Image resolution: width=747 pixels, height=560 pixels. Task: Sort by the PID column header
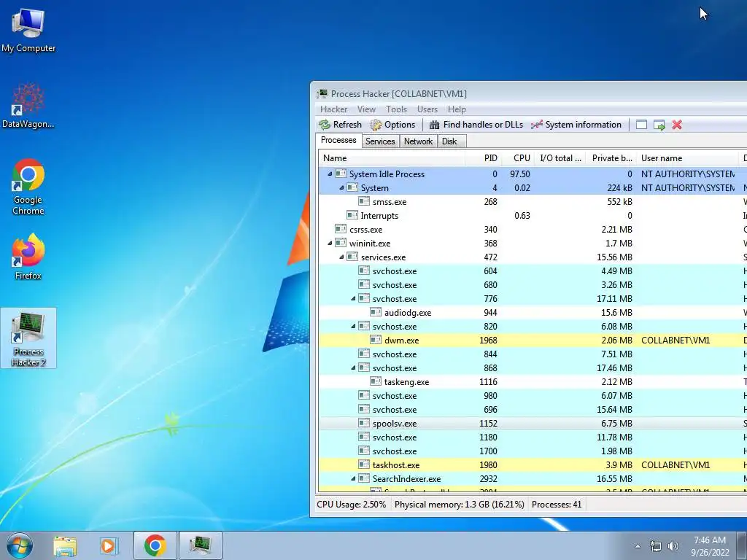tap(482, 158)
